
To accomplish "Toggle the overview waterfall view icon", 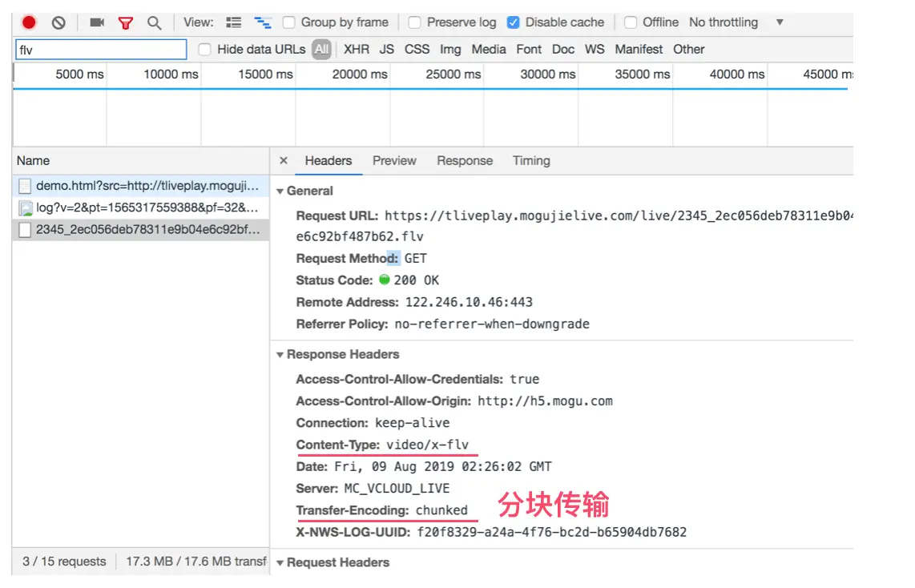I will click(x=263, y=22).
